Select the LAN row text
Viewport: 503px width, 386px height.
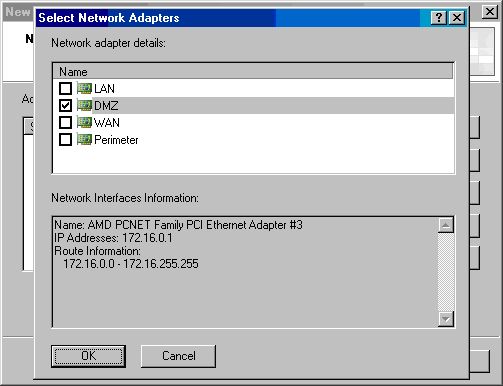(x=104, y=89)
